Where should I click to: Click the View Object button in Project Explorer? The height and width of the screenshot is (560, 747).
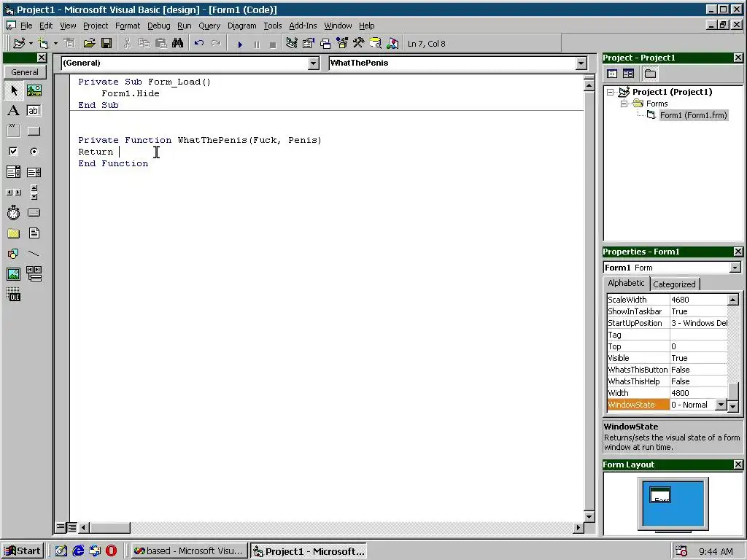click(x=628, y=74)
